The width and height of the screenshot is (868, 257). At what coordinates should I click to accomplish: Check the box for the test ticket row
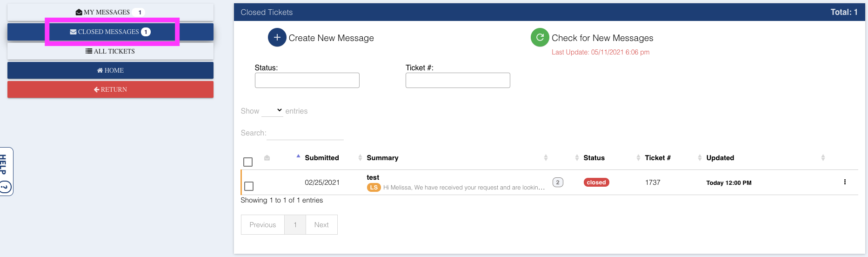pyautogui.click(x=249, y=186)
